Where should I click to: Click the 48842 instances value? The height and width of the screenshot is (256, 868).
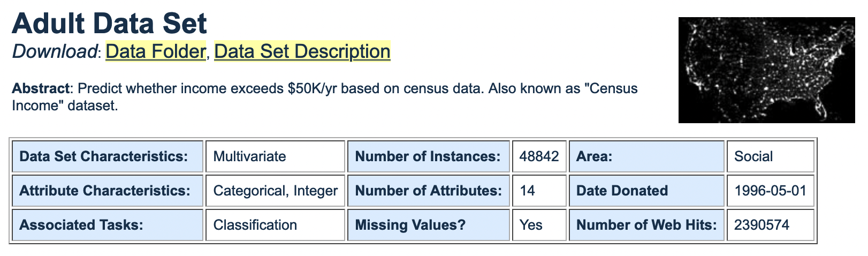[x=539, y=156]
